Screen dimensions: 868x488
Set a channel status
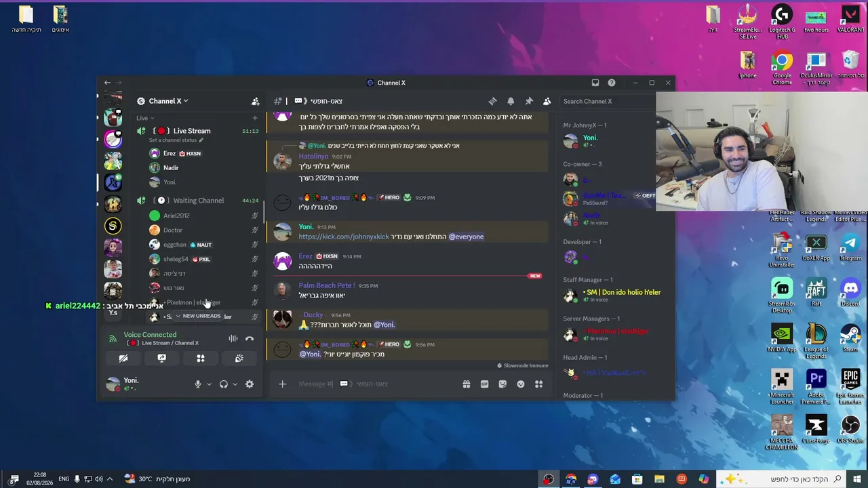point(176,140)
